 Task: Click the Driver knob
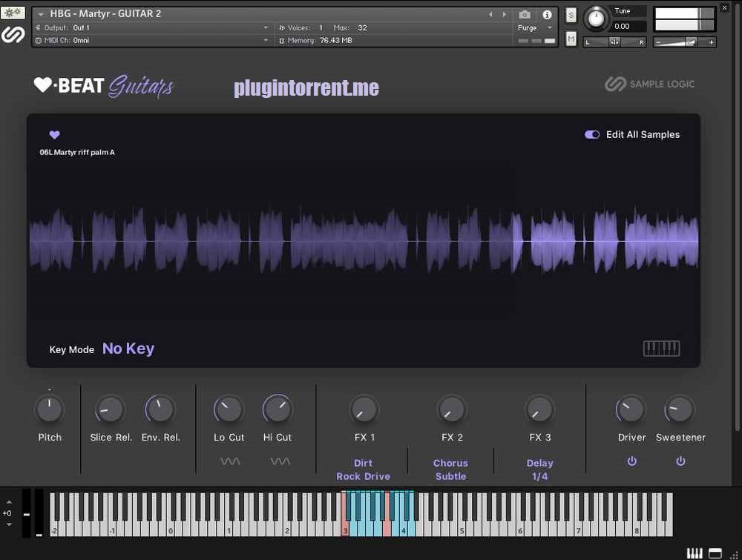click(x=631, y=409)
